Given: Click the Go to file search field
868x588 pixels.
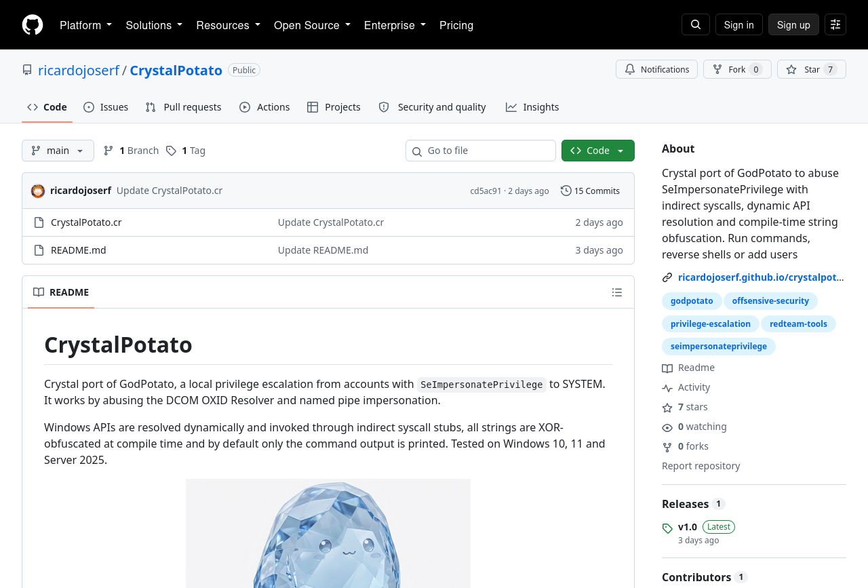Looking at the screenshot, I should click(x=481, y=151).
